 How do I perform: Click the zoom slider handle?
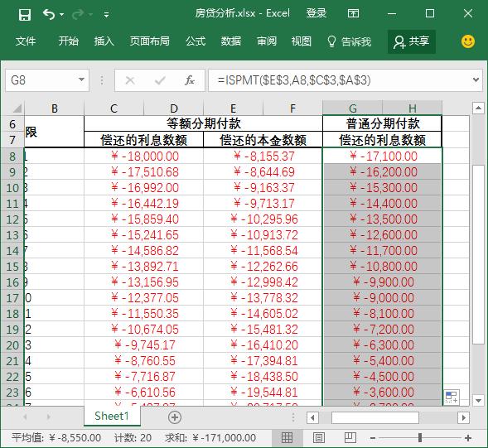point(420,438)
